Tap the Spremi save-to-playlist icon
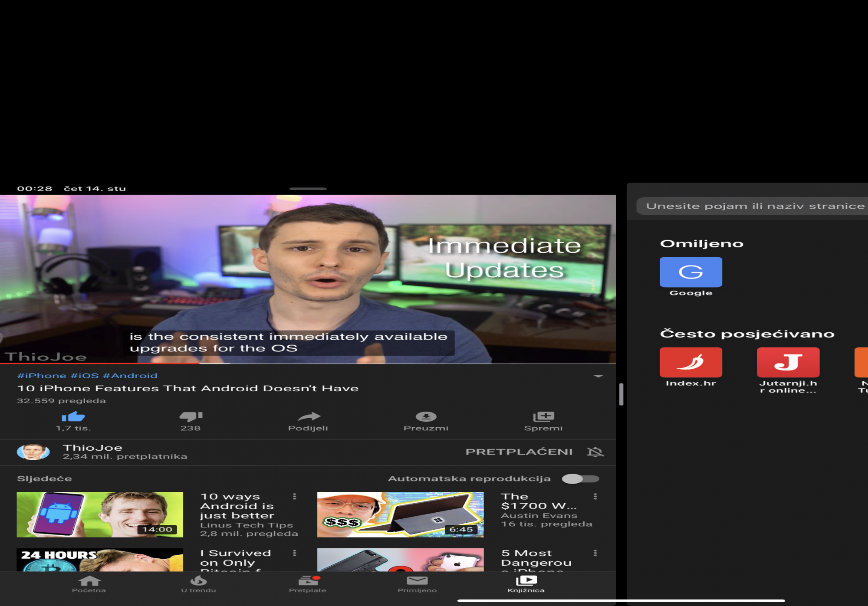This screenshot has width=868, height=606. (x=543, y=416)
